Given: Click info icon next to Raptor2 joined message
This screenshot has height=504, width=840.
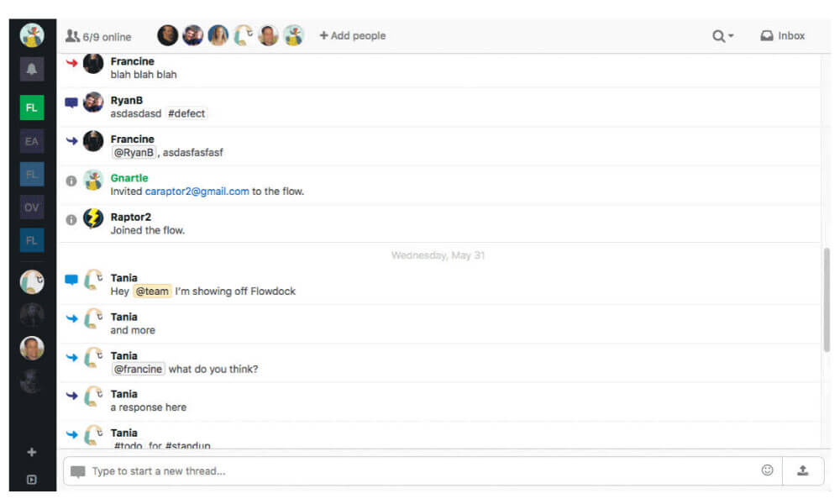Looking at the screenshot, I should pos(71,220).
